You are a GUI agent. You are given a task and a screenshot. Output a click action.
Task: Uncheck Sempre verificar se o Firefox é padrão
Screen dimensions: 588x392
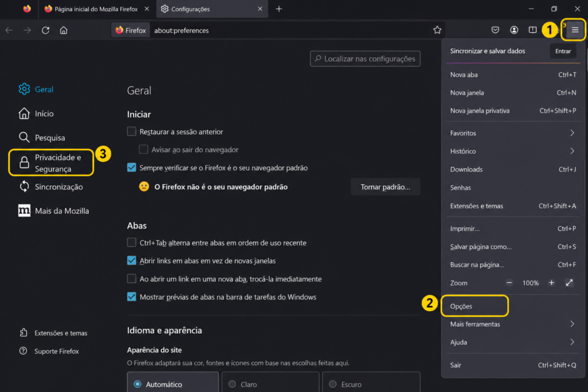pos(131,168)
